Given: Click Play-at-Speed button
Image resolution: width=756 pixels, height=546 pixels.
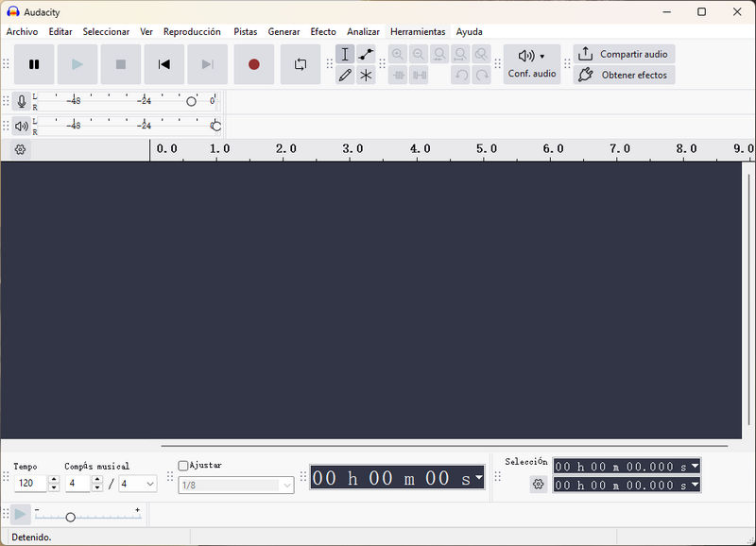Looking at the screenshot, I should [x=20, y=514].
